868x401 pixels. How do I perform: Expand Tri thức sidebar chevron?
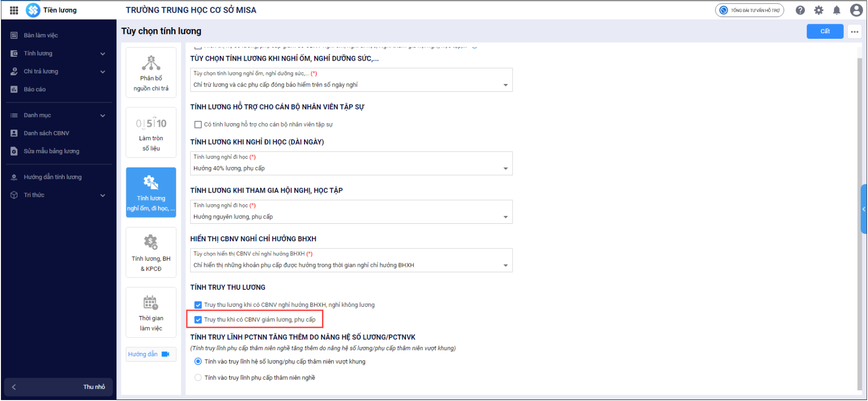tap(103, 195)
